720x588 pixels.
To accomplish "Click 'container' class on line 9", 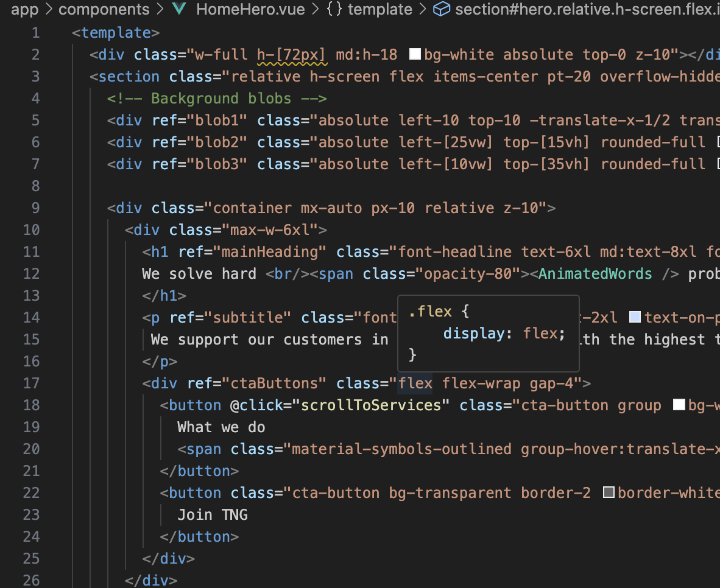I will [x=252, y=208].
